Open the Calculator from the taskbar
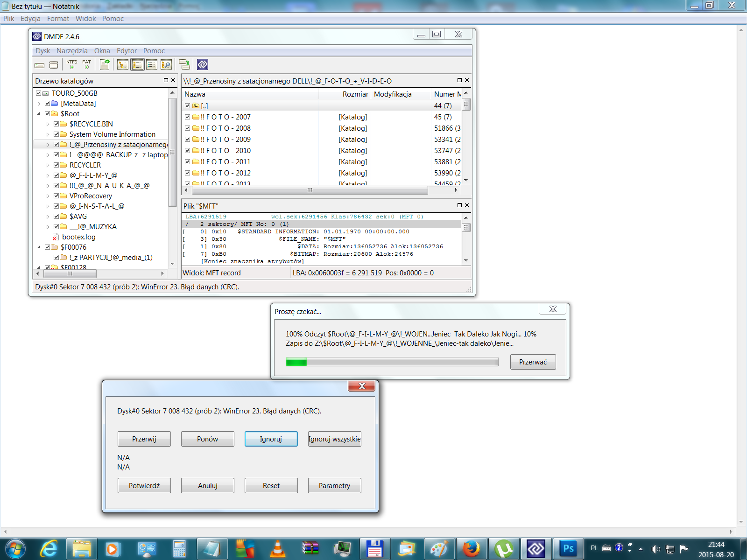Screen dimensions: 747x560 tap(180, 549)
